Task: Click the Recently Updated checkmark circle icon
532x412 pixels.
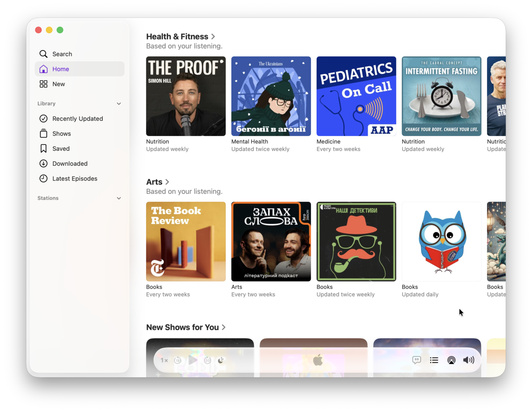Action: point(43,119)
